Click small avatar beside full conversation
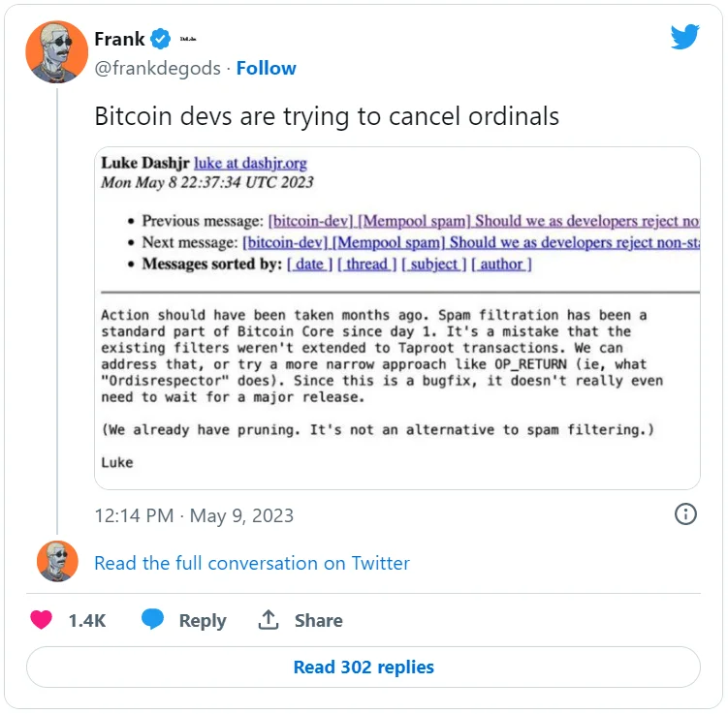The height and width of the screenshot is (714, 728). pyautogui.click(x=56, y=562)
